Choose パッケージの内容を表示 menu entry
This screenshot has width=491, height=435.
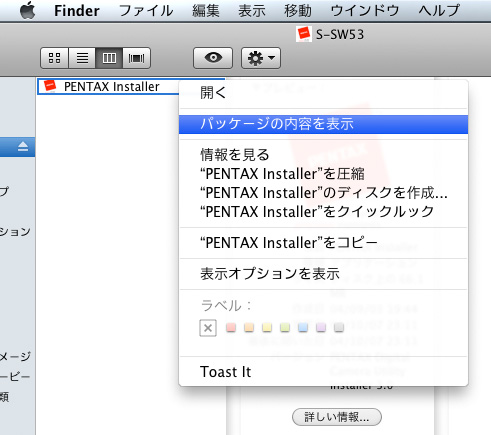(x=323, y=124)
